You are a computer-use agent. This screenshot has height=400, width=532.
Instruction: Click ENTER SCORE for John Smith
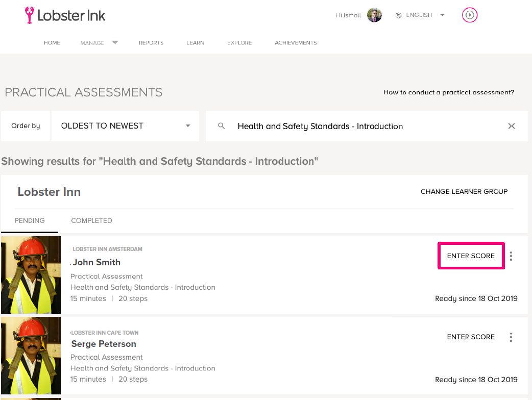pos(471,256)
